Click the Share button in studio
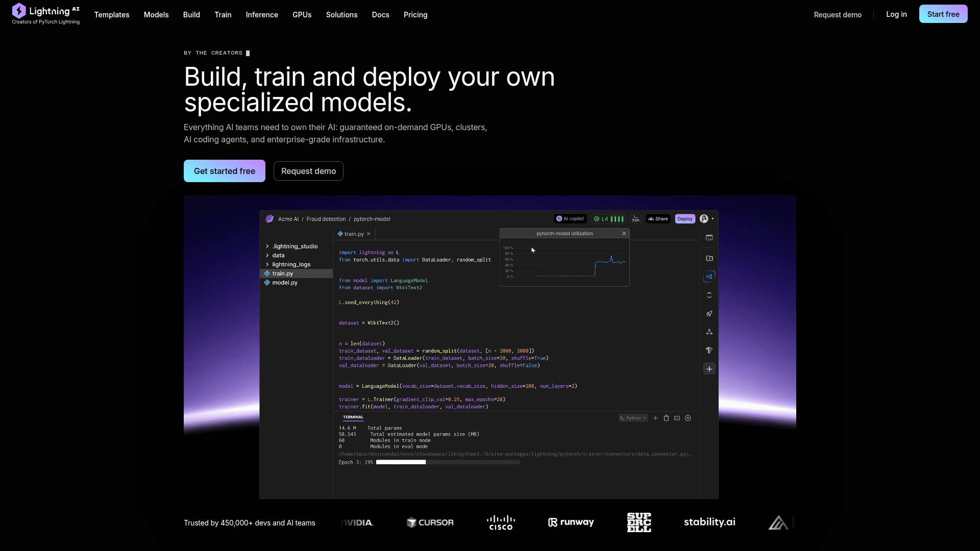 [x=658, y=219]
